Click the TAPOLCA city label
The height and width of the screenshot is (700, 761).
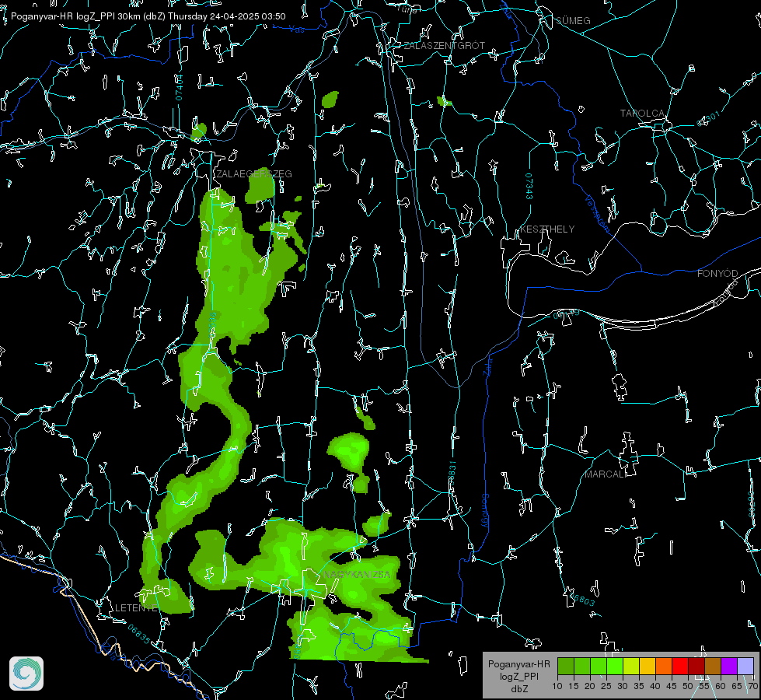click(643, 114)
